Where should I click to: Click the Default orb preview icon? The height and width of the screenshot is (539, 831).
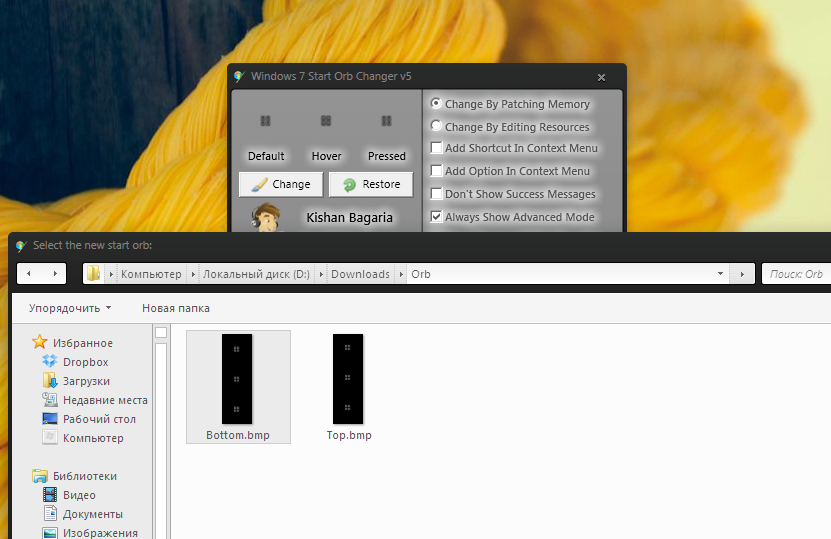pyautogui.click(x=266, y=121)
